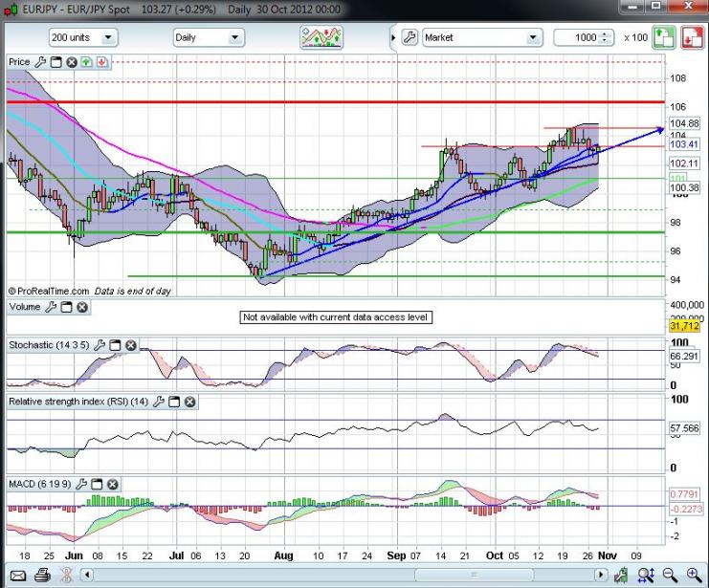This screenshot has height=588, width=709.
Task: Expand the Market order type dropdown
Action: pos(533,37)
